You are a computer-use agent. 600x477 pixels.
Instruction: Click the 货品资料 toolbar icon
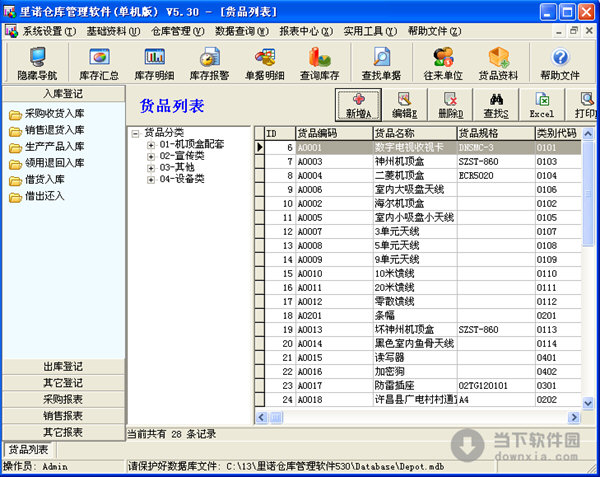498,64
